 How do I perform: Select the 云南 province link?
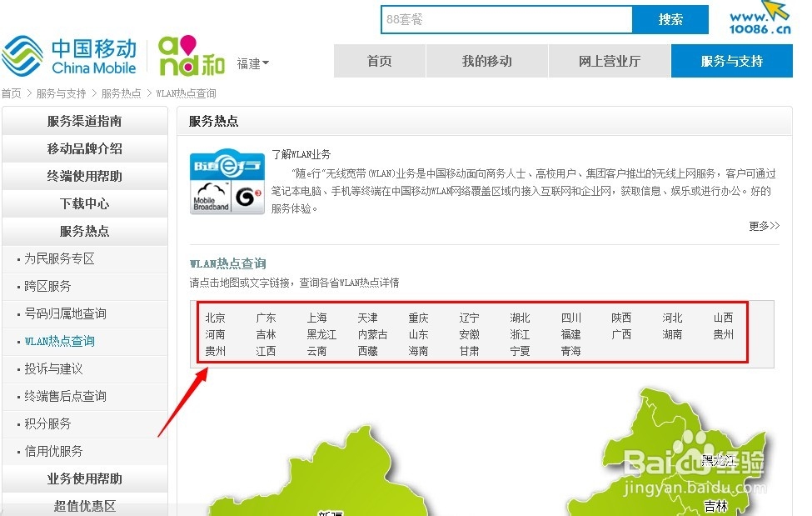(316, 351)
